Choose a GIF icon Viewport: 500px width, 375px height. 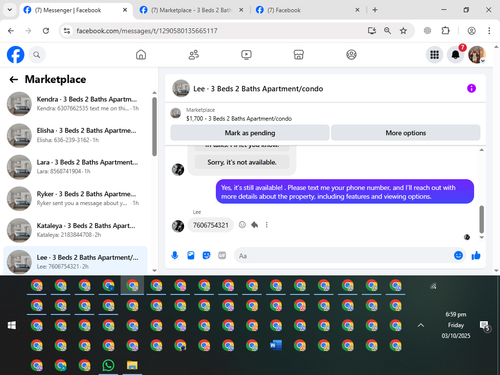[222, 256]
